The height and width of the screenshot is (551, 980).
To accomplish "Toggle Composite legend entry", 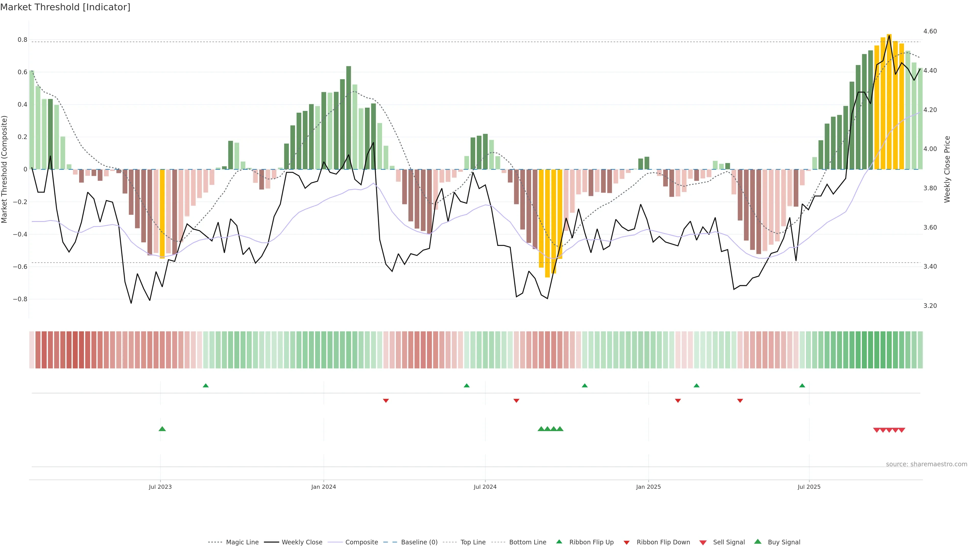I will (361, 542).
